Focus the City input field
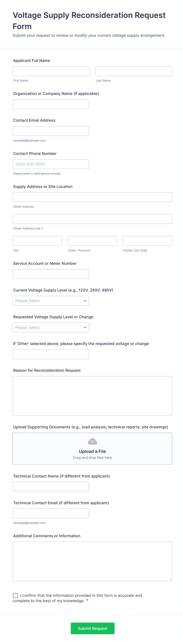Viewport: 183px width, 644px height. [x=37, y=241]
